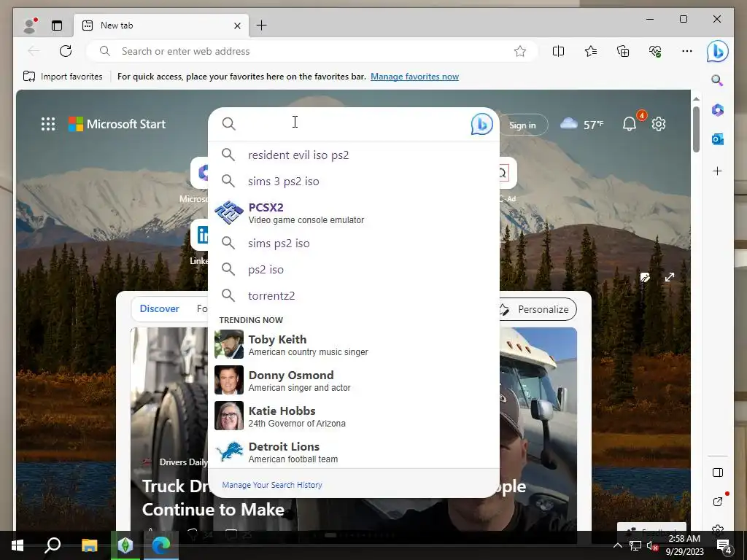The height and width of the screenshot is (560, 747).
Task: Open the Favorites list
Action: [591, 51]
